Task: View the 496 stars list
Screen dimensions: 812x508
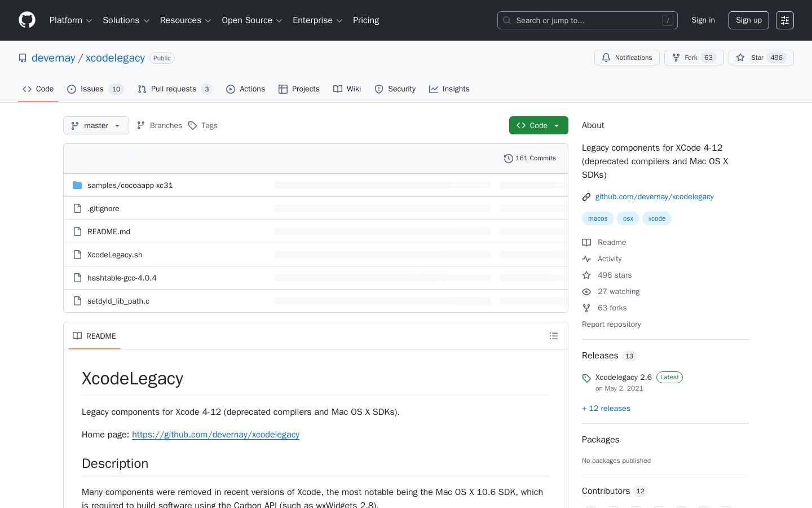Action: tap(607, 275)
